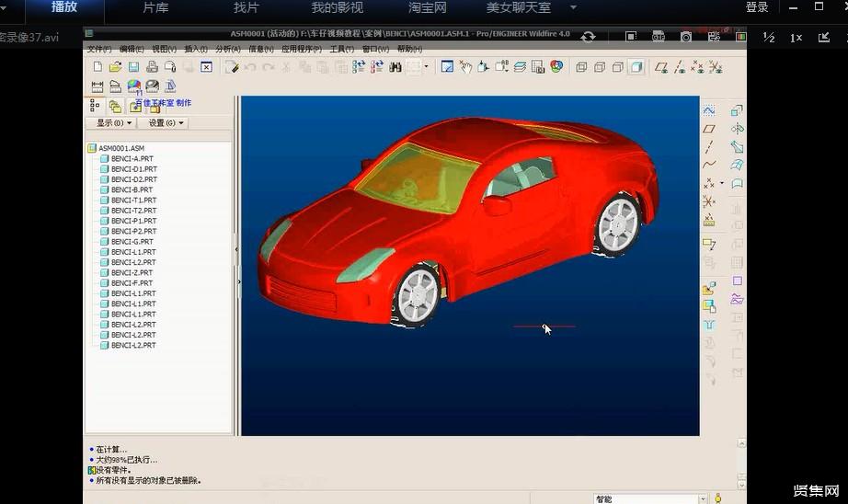Toggle datum planes display
This screenshot has width=848, height=504.
click(661, 67)
